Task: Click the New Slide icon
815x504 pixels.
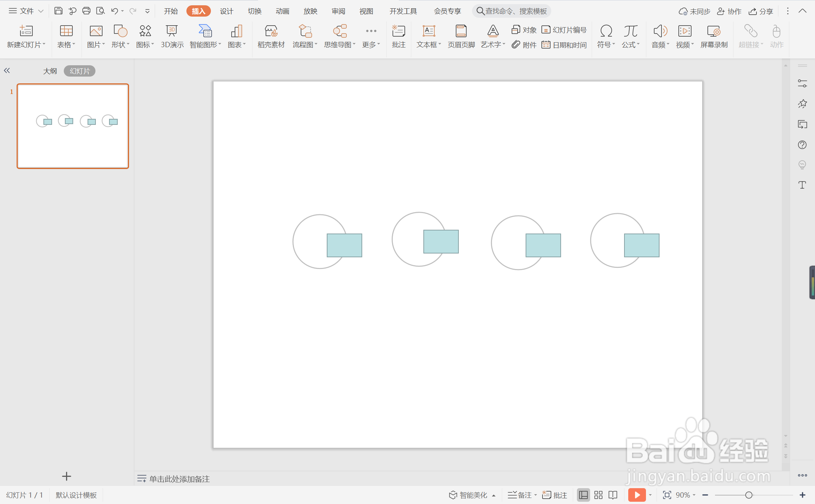Action: pos(26,31)
